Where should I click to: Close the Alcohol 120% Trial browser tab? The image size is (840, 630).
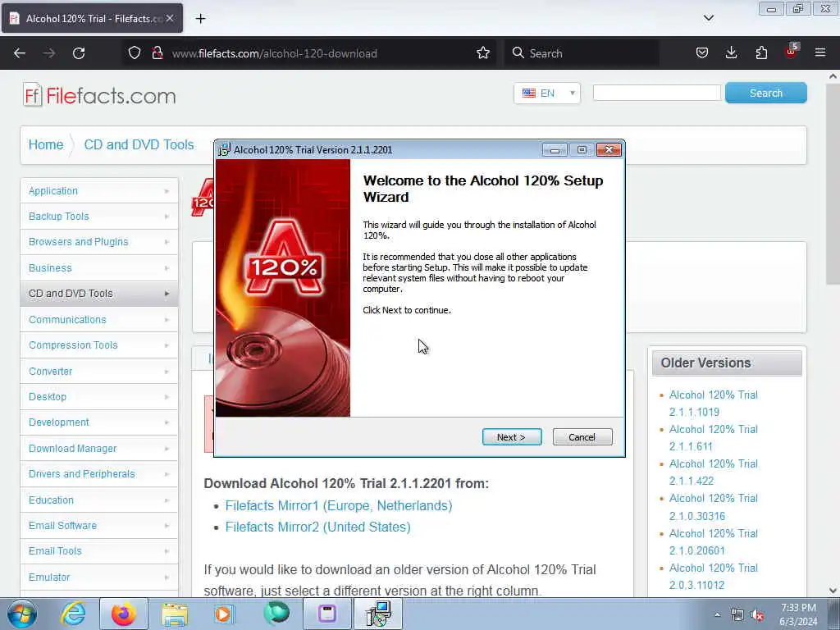point(170,18)
